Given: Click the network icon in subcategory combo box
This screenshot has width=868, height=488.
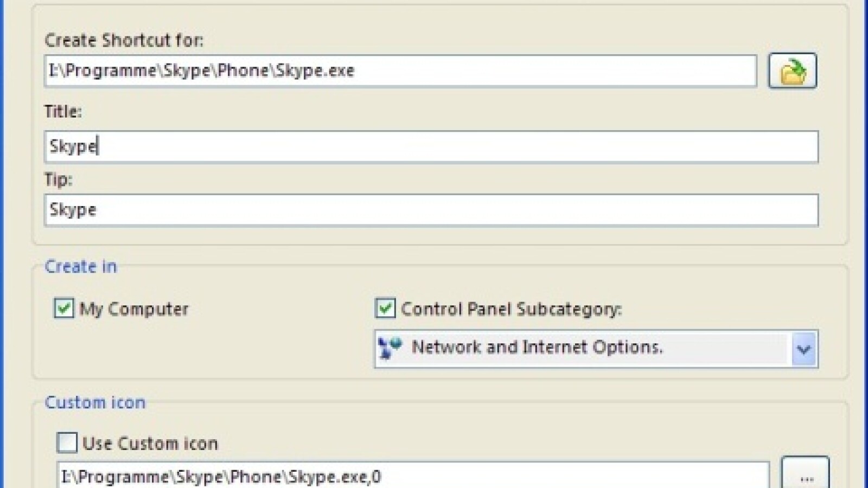Looking at the screenshot, I should tap(390, 348).
